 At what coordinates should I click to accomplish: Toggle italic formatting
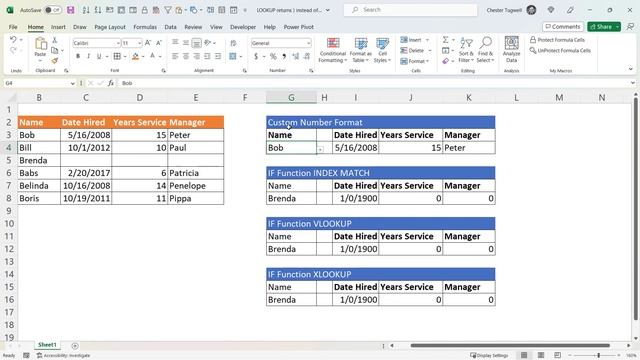pos(88,56)
